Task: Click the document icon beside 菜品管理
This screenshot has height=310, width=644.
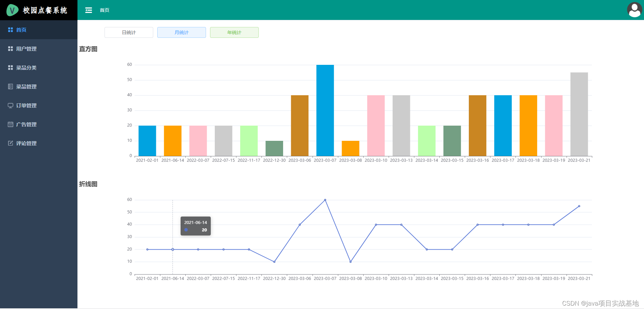Action: pyautogui.click(x=10, y=86)
